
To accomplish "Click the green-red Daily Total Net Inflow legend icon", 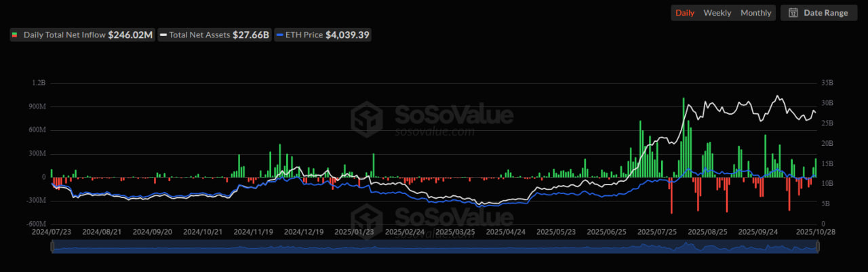I will coord(14,35).
